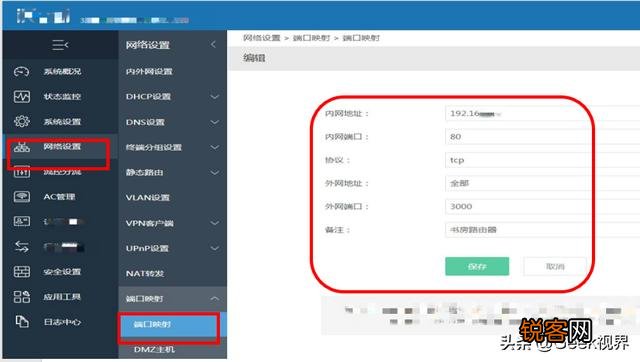640x362 pixels.
Task: Click the swap arrows icon in sidebar
Action: click(22, 247)
